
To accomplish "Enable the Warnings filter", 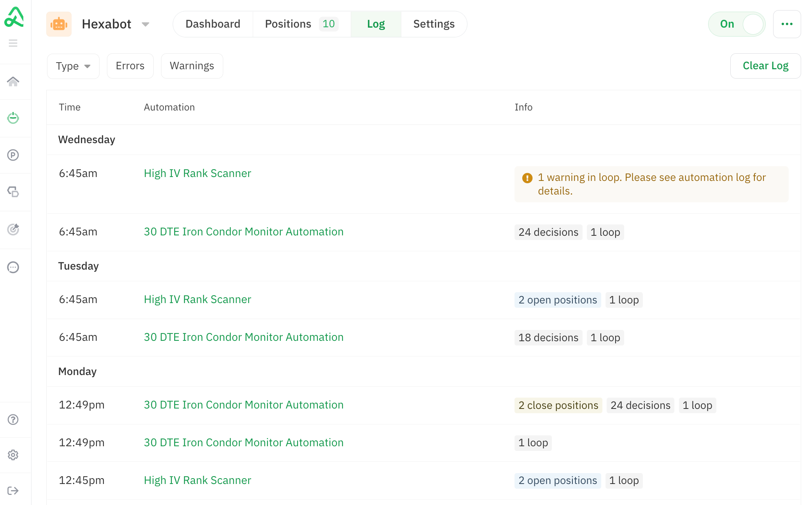I will click(x=192, y=66).
